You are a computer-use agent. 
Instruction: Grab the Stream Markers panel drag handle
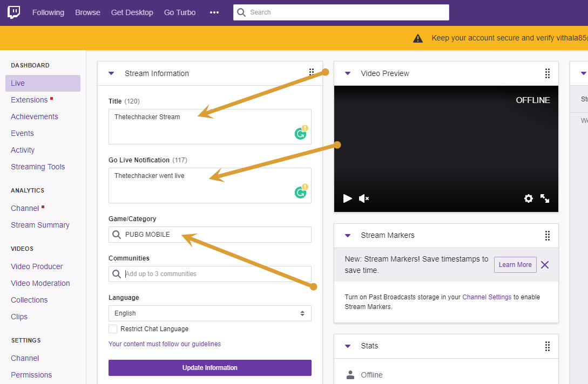tap(547, 235)
